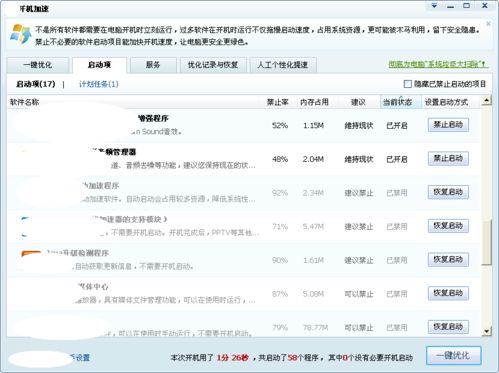Sort by 禁止率 column header
Image resolution: width=499 pixels, height=373 pixels.
(x=278, y=102)
